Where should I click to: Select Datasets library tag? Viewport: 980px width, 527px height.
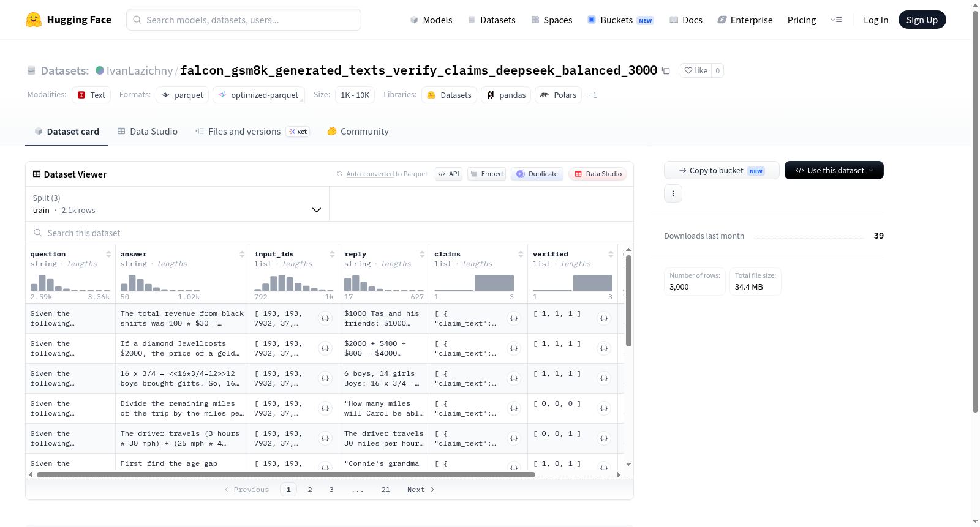click(x=450, y=95)
